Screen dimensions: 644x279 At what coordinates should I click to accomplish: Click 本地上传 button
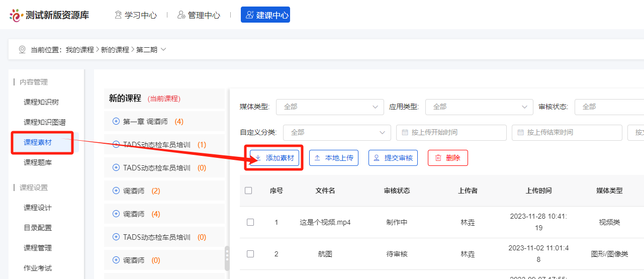tap(334, 158)
